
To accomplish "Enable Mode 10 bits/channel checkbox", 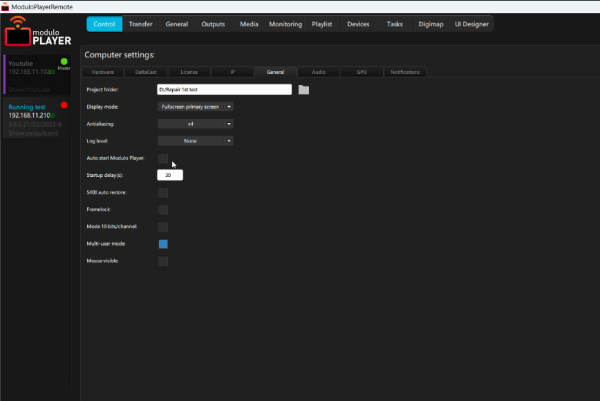I will tap(163, 226).
